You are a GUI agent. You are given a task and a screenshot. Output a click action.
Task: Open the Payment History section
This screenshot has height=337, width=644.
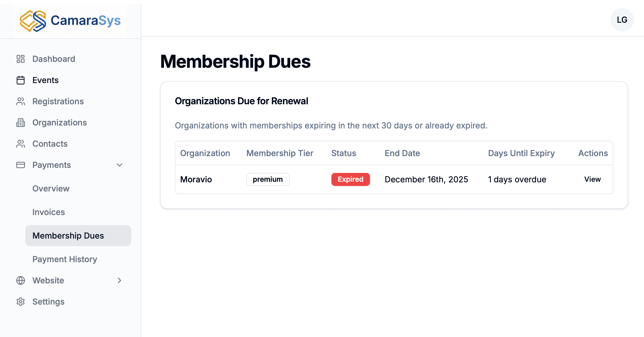point(65,259)
